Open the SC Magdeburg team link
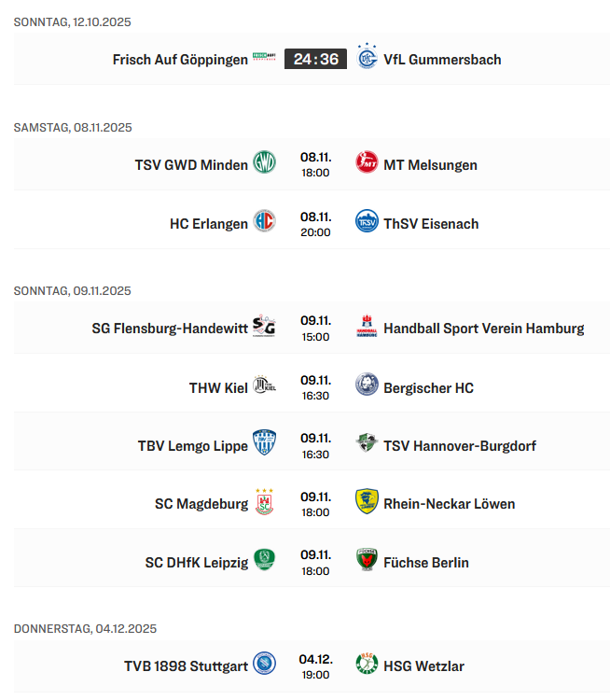610x700 pixels. pos(201,504)
